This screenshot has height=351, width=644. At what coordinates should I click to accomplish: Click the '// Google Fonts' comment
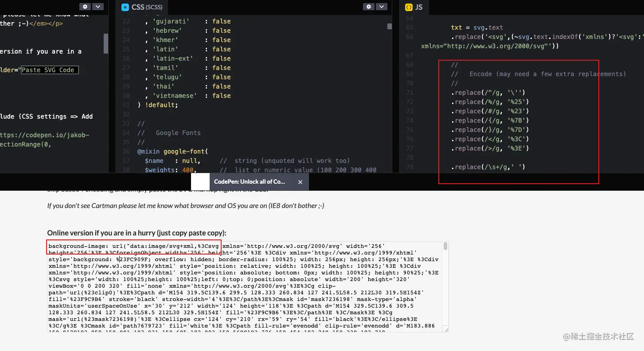tap(169, 133)
